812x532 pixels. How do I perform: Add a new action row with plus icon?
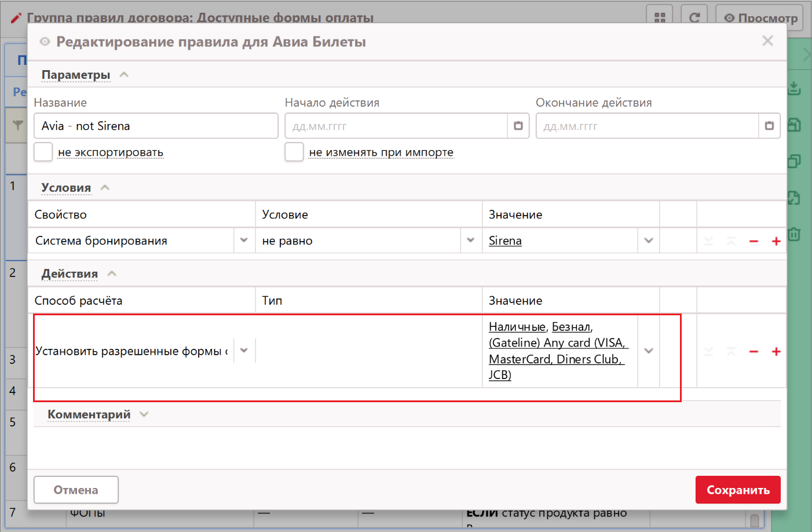tap(776, 352)
